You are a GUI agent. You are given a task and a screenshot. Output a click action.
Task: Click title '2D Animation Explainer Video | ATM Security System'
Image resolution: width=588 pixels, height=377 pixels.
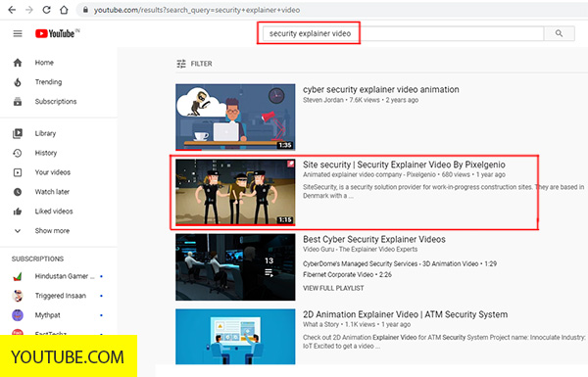point(405,314)
